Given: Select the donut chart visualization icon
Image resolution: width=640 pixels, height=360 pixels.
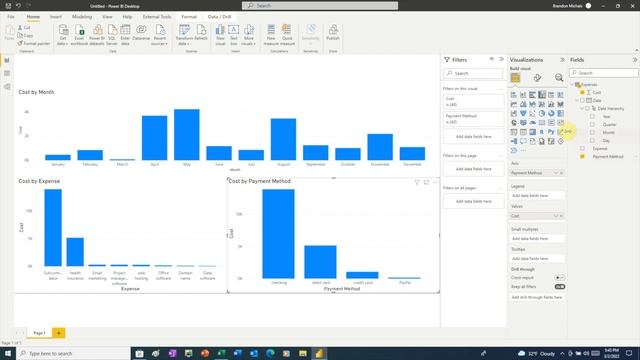Looking at the screenshot, I should pos(551,113).
